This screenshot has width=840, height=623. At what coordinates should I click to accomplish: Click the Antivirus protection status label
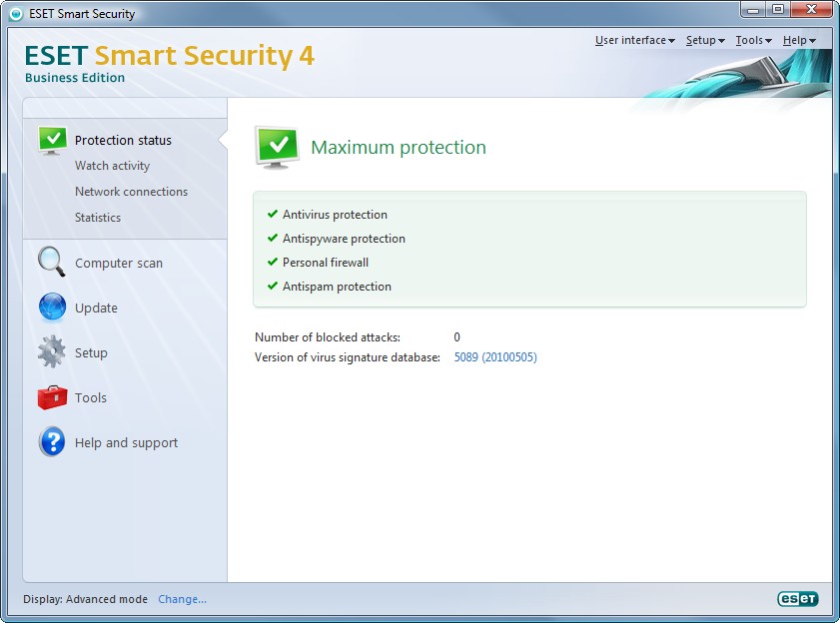coord(335,215)
